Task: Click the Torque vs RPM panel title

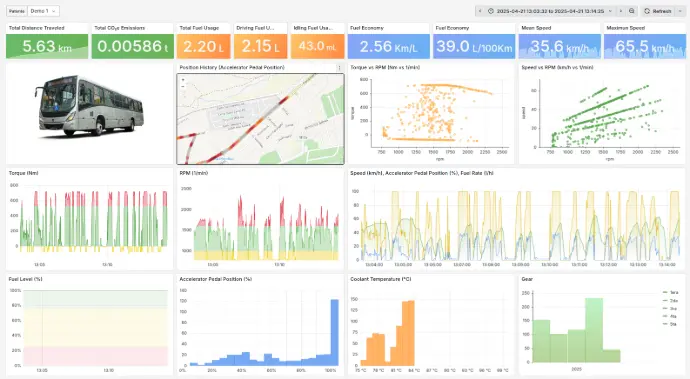Action: pyautogui.click(x=385, y=67)
